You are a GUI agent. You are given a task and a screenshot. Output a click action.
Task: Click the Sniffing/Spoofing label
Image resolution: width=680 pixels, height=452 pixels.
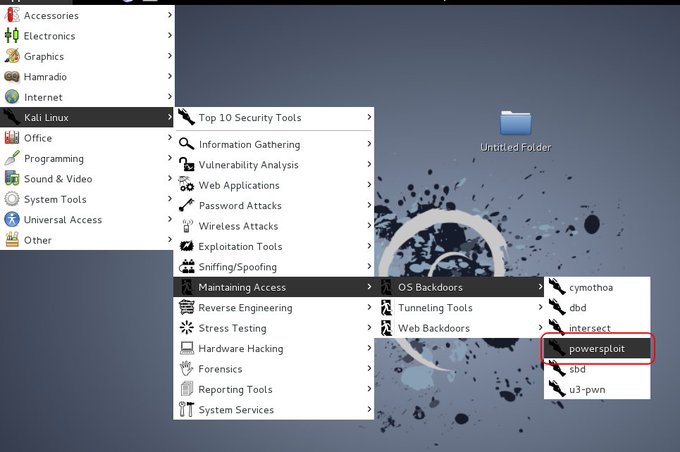tap(238, 267)
